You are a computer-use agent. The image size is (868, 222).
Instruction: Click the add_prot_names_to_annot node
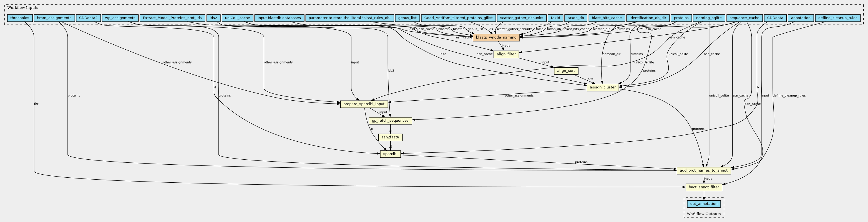(704, 170)
